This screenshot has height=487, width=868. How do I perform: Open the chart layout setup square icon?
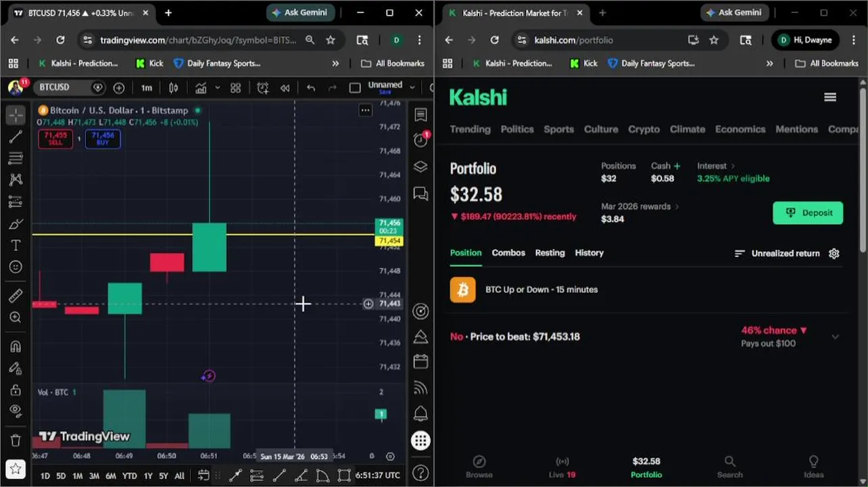(355, 87)
